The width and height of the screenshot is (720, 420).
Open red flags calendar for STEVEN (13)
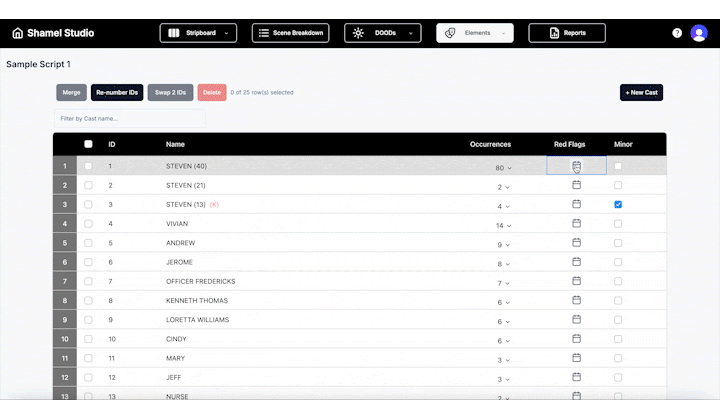576,204
